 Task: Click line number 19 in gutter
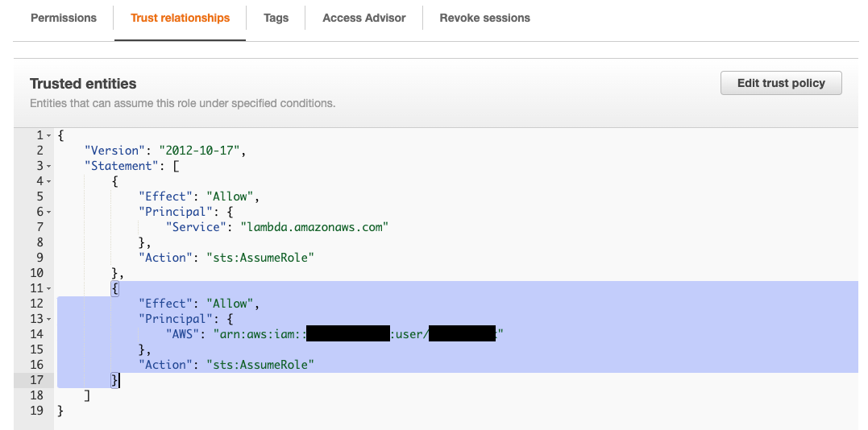[x=36, y=411]
